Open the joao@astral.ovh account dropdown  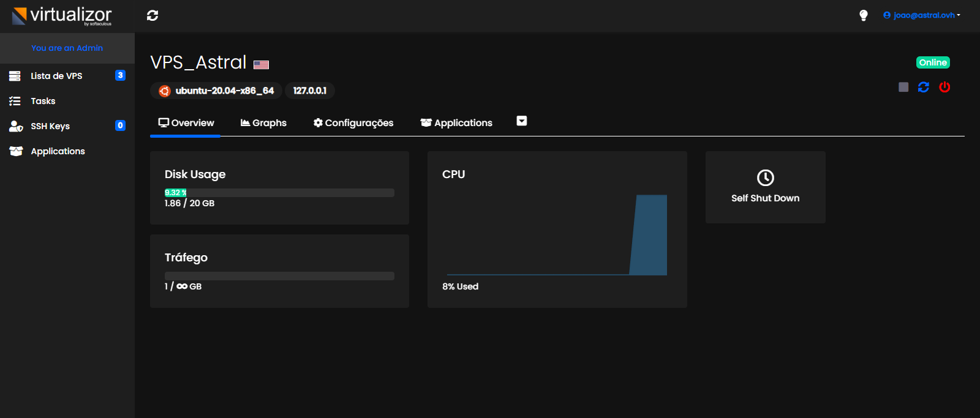pyautogui.click(x=921, y=15)
